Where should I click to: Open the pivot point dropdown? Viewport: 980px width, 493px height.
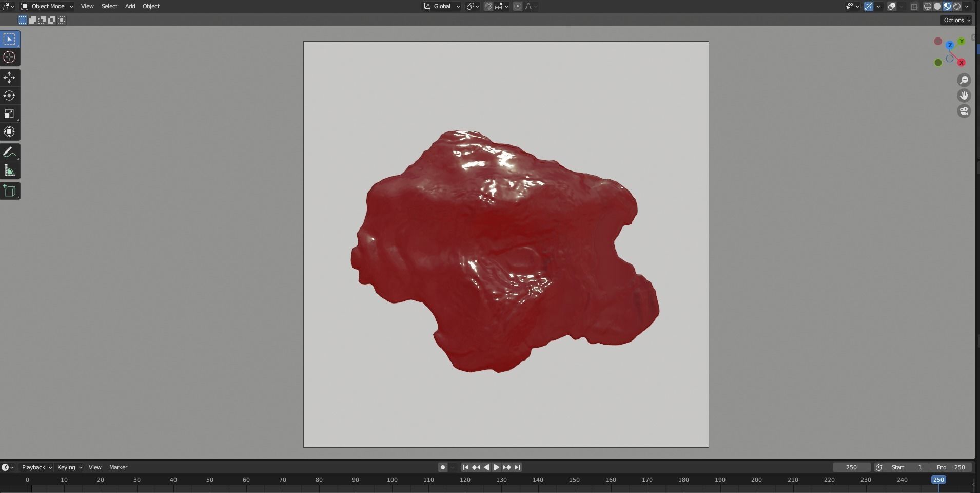[x=473, y=6]
